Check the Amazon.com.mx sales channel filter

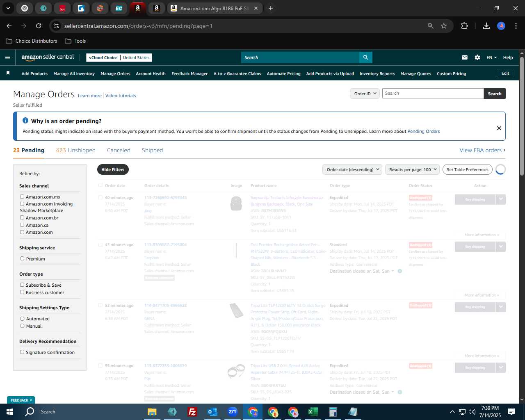pyautogui.click(x=22, y=196)
